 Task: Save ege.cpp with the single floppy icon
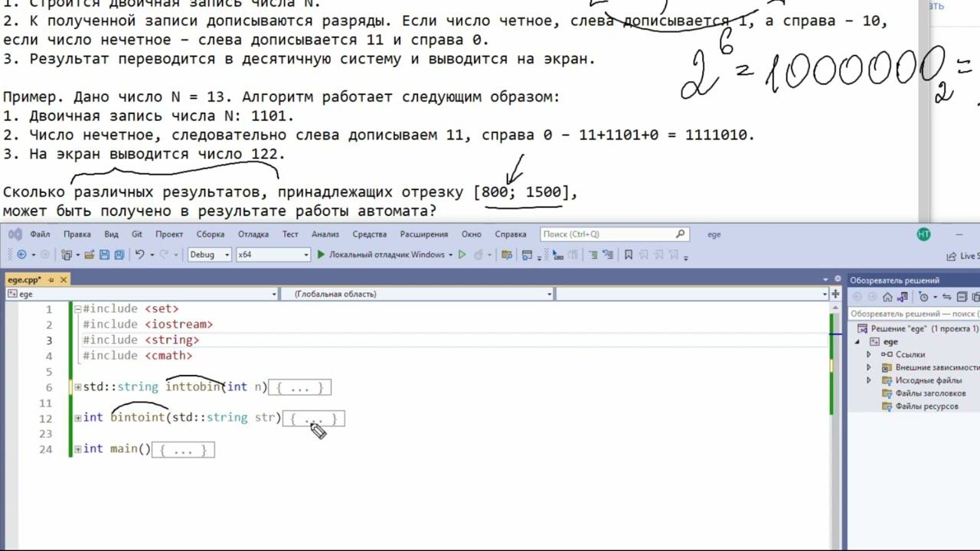coord(105,255)
